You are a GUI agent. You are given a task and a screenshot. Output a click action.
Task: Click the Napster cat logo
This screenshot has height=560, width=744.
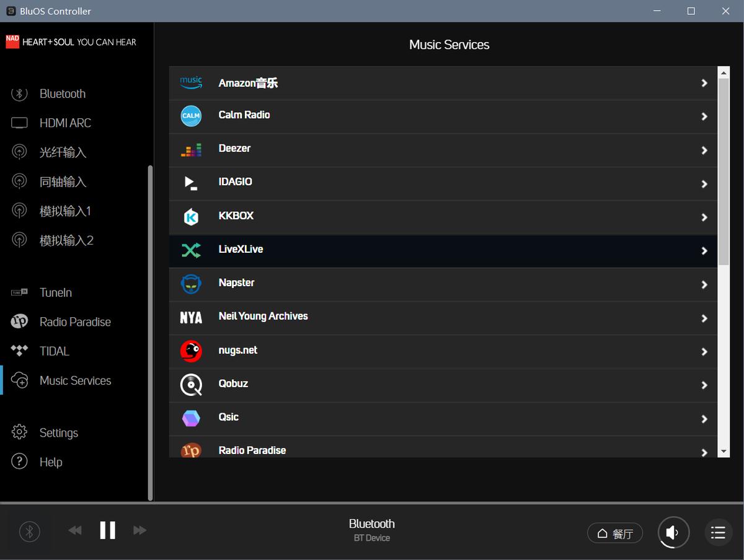(191, 284)
